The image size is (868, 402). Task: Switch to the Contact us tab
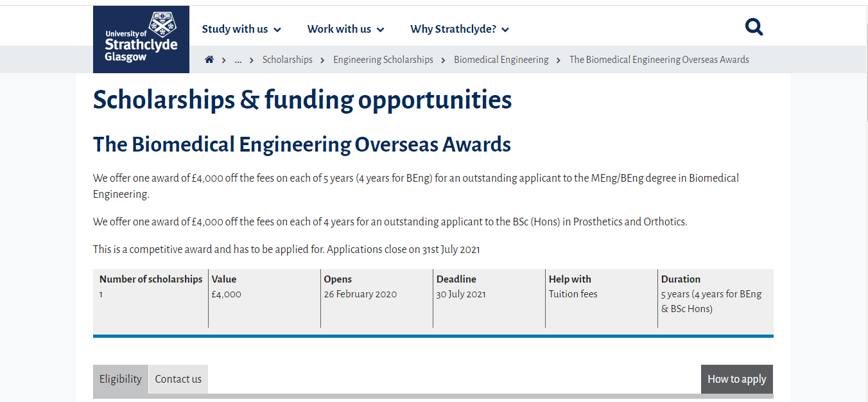point(178,379)
